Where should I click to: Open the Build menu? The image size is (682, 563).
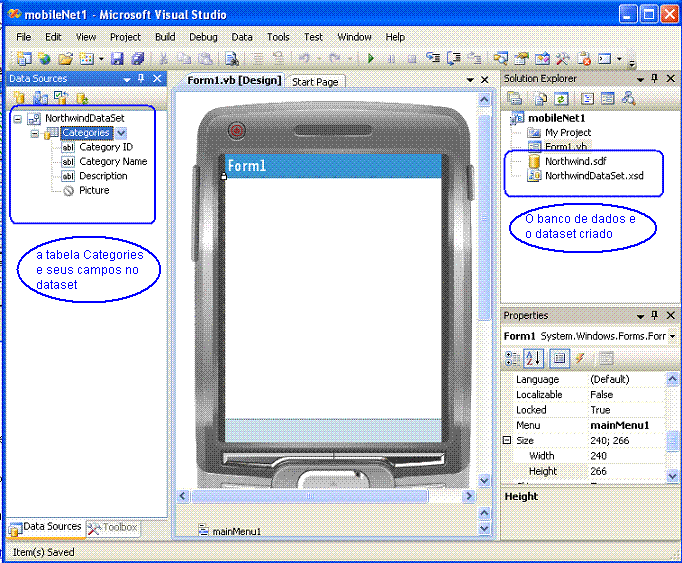(x=165, y=37)
